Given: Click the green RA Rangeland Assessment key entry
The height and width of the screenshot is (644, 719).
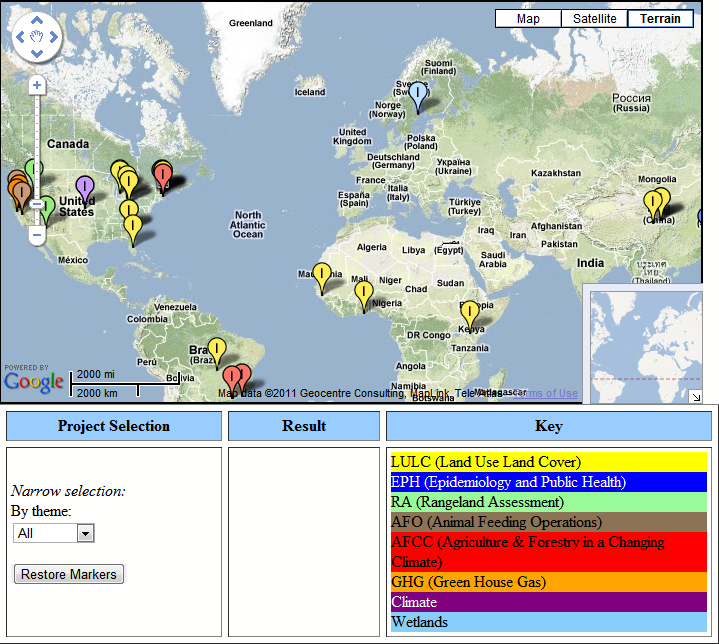Looking at the screenshot, I should [x=548, y=502].
